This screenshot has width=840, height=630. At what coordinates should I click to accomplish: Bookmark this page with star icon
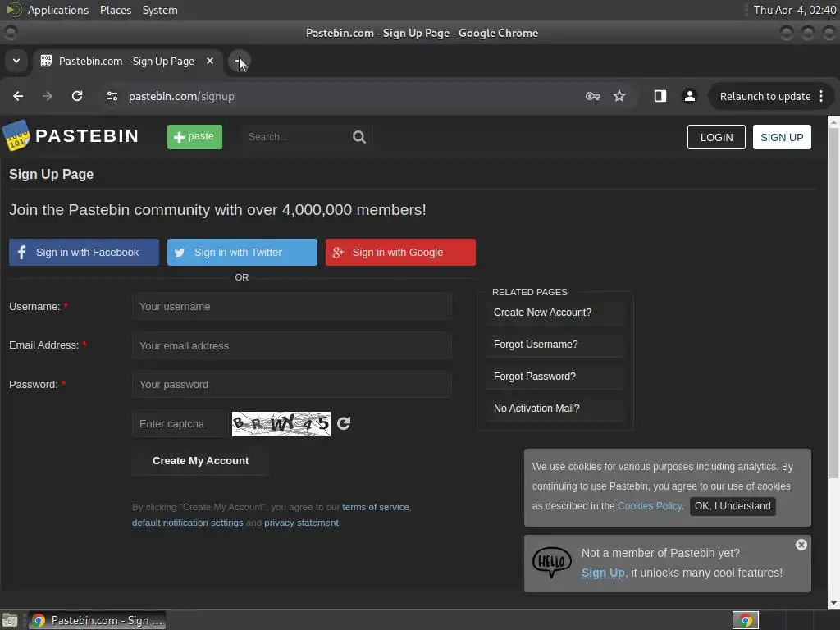(619, 97)
